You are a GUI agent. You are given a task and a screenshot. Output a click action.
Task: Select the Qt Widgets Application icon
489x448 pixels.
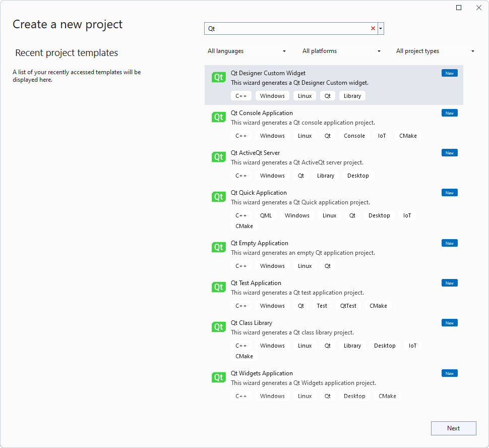coord(218,377)
